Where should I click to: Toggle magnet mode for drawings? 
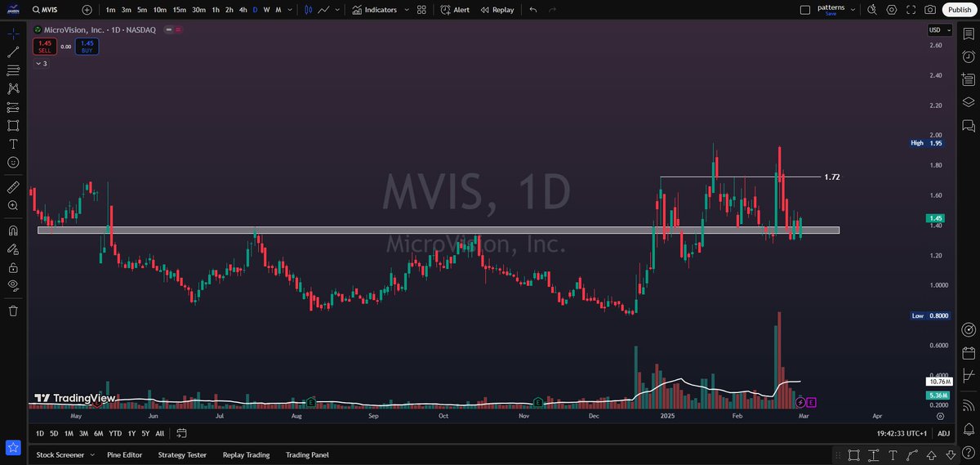pyautogui.click(x=13, y=230)
